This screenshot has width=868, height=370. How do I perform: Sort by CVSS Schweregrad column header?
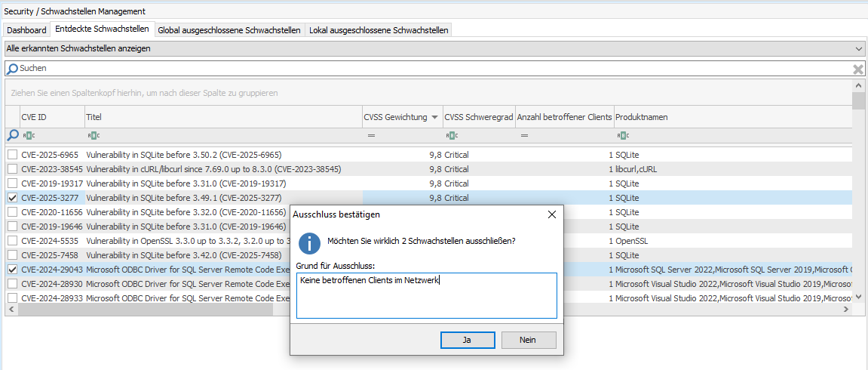(479, 118)
